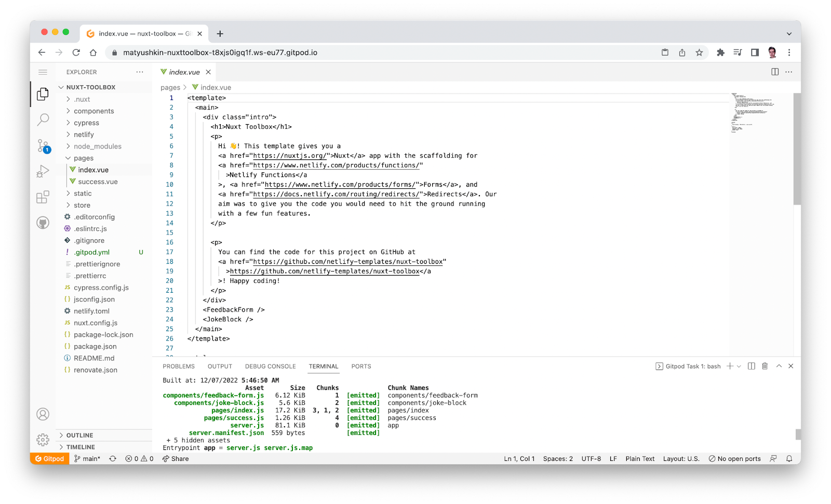Click the Gitpod status bar button
831x504 pixels.
tap(50, 459)
